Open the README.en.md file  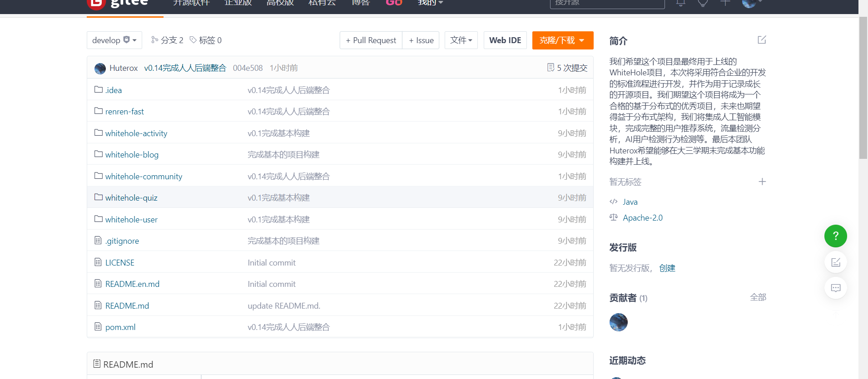132,284
